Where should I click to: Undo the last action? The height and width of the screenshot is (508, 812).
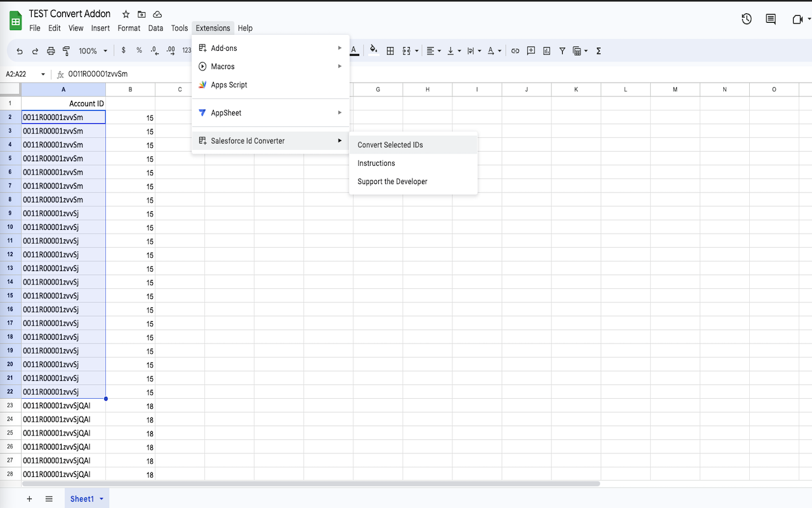(x=20, y=51)
